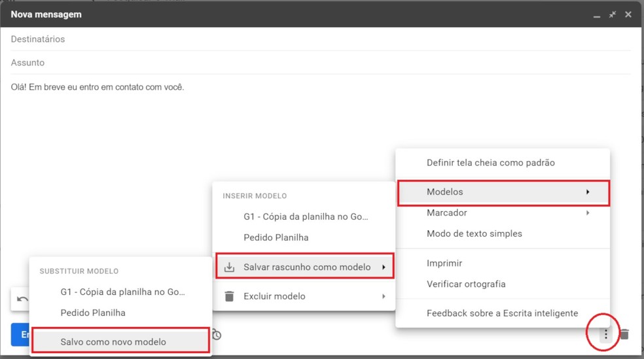Choose Modo de texto simples
The image size is (644, 359).
click(474, 233)
